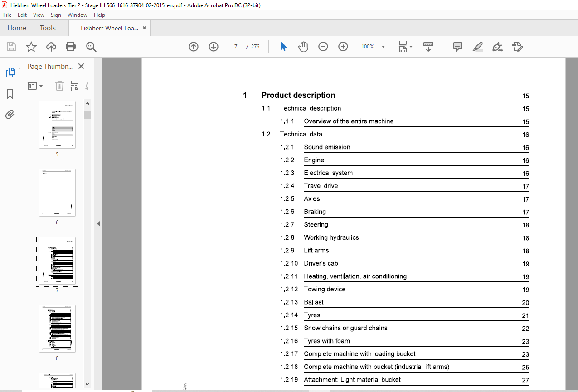Switch to the Home tab

17,28
